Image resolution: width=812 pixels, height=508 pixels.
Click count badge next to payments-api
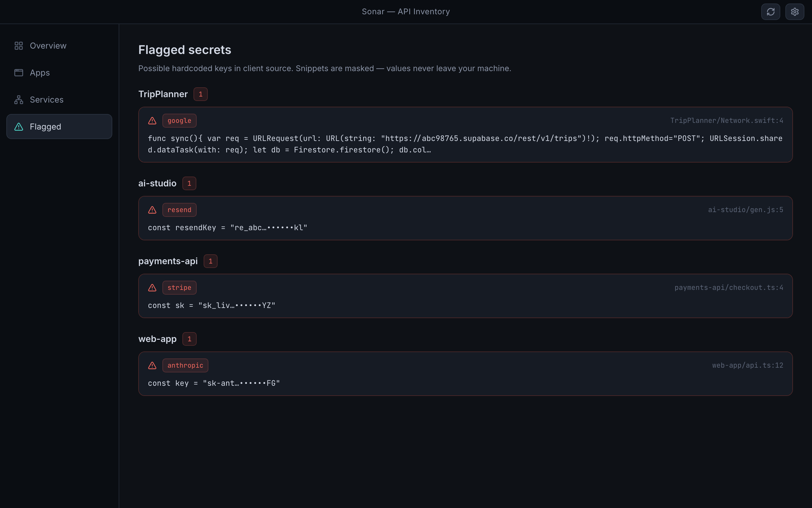coord(210,261)
